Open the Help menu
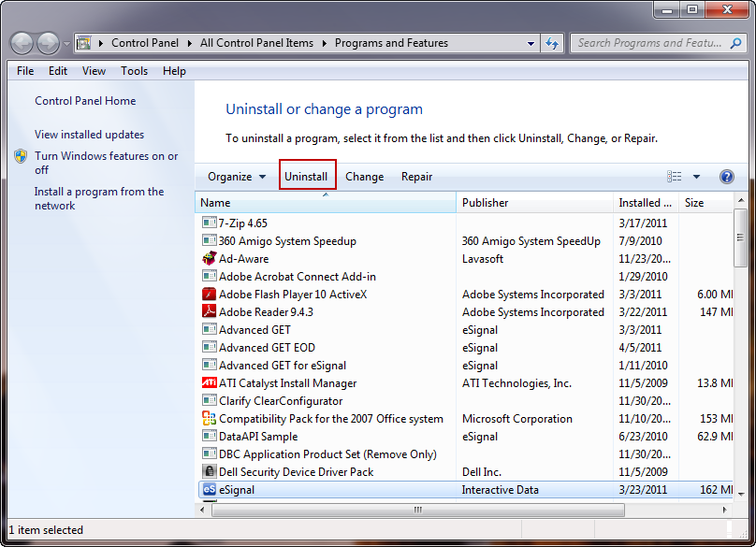 point(174,71)
